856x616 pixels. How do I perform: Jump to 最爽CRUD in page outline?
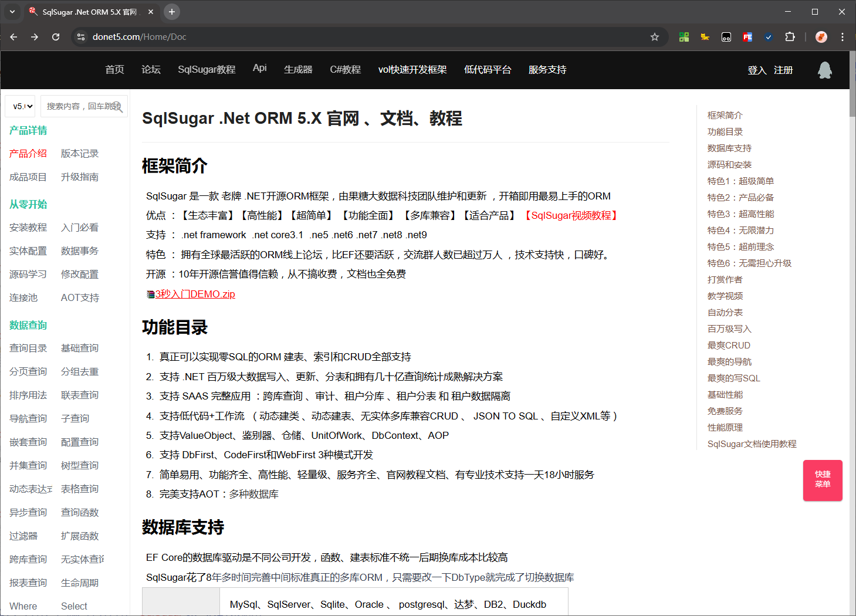[729, 346]
